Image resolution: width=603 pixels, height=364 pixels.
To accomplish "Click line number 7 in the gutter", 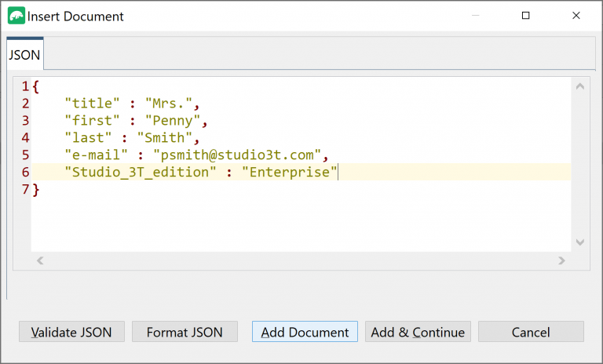I will point(25,189).
